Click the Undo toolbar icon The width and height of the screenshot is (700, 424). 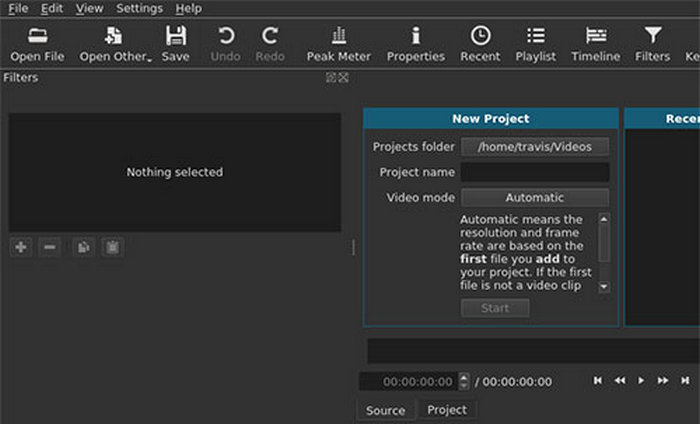pyautogui.click(x=225, y=44)
